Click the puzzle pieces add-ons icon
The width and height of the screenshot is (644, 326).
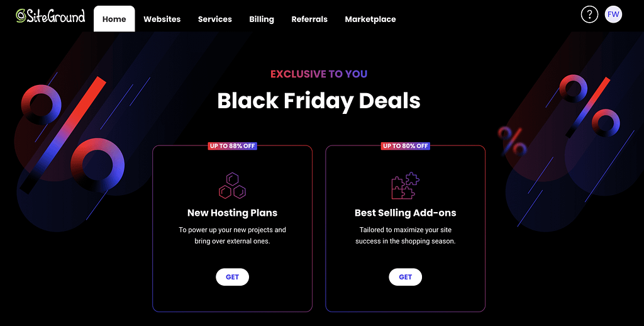tap(405, 186)
